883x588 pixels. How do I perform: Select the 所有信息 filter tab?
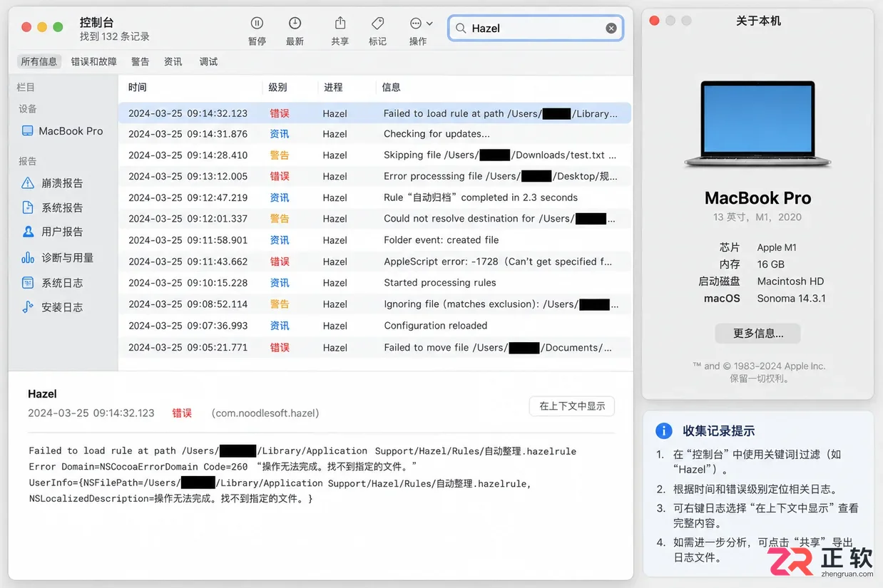coord(39,62)
